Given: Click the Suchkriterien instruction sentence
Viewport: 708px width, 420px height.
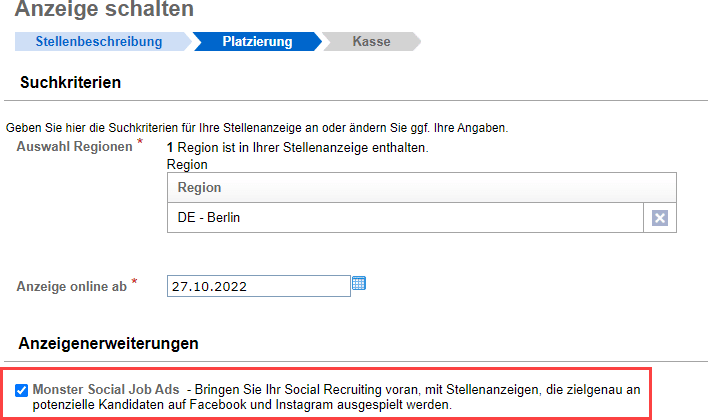Looking at the screenshot, I should (257, 128).
